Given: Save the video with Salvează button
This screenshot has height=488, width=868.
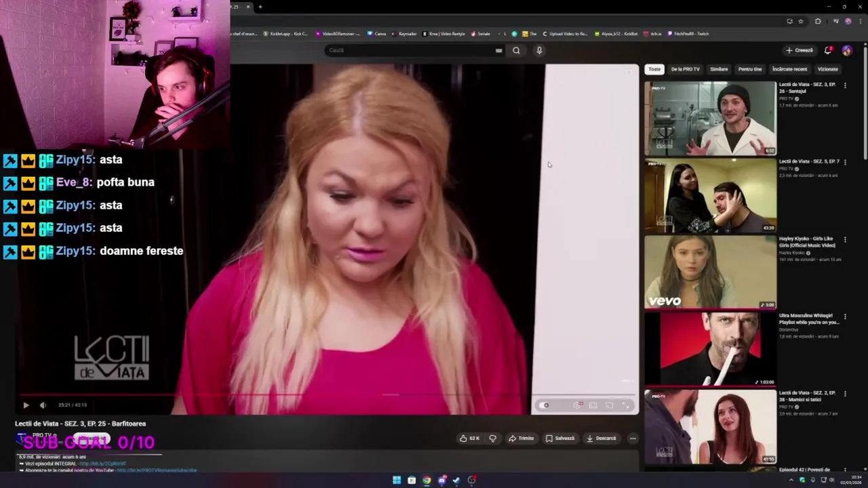Looking at the screenshot, I should [560, 439].
